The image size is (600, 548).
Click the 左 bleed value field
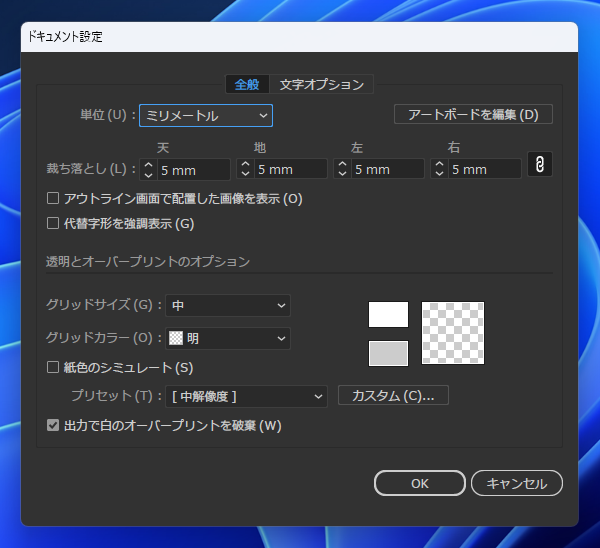[387, 169]
